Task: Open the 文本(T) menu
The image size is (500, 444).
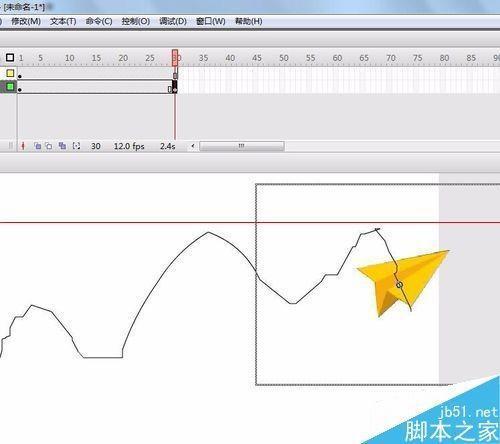Action: click(x=63, y=21)
